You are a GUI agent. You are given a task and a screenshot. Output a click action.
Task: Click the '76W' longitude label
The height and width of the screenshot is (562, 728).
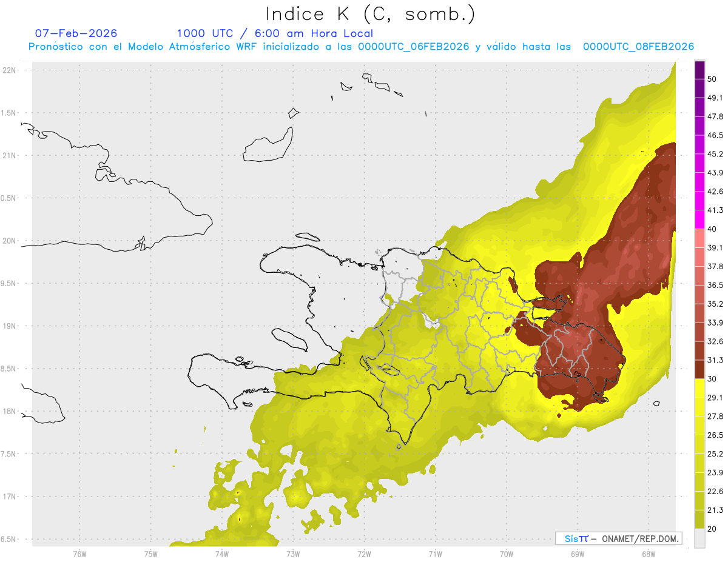click(x=79, y=554)
